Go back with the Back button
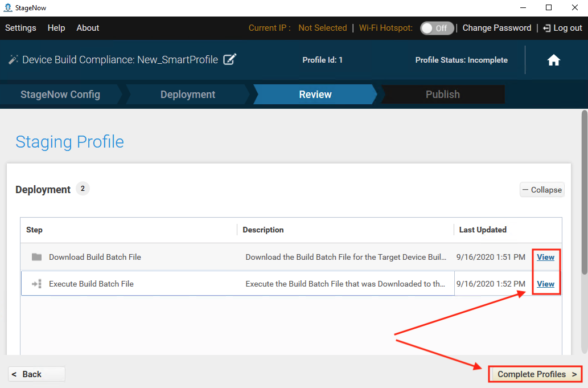The height and width of the screenshot is (388, 588). point(36,374)
